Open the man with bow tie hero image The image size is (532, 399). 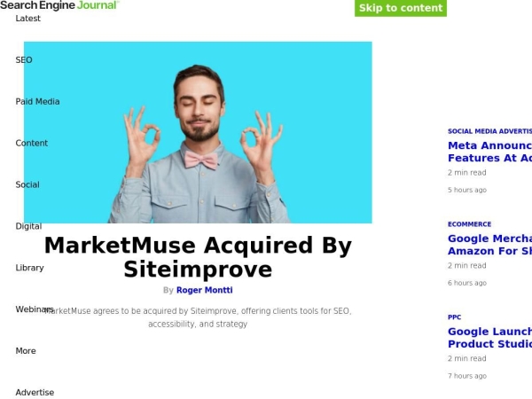(198, 132)
